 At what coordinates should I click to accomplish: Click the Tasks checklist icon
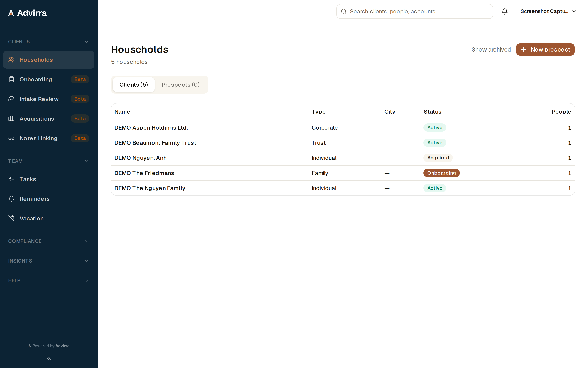pos(11,179)
